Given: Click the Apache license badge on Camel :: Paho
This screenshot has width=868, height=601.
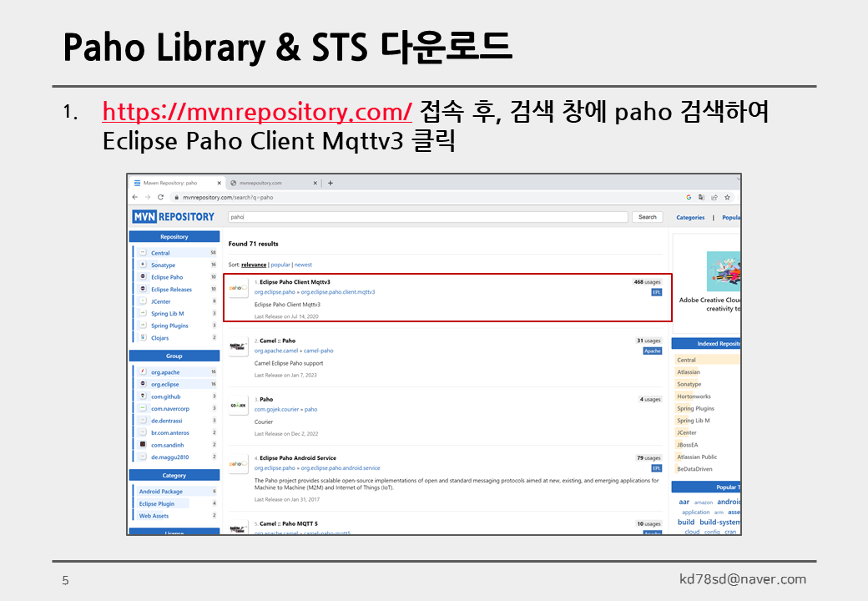Looking at the screenshot, I should click(x=652, y=351).
